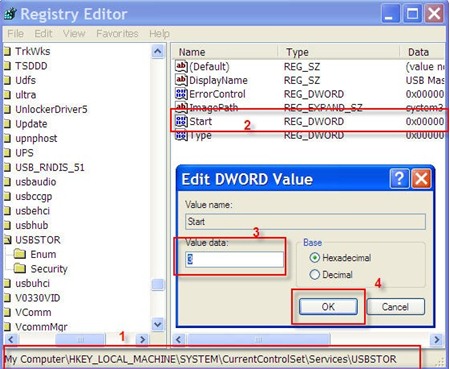
Task: Click the dialog's question mark help icon
Action: [399, 179]
